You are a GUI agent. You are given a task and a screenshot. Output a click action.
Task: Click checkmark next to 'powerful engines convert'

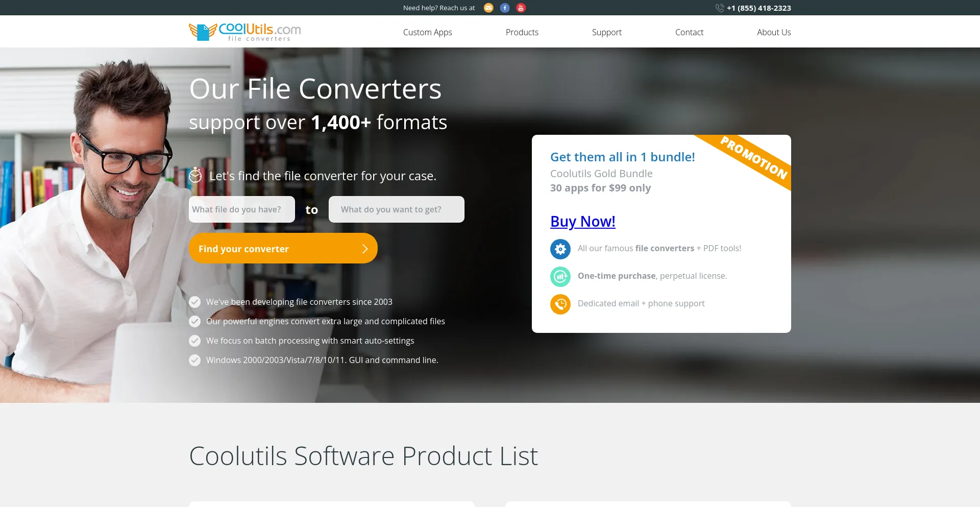(194, 321)
